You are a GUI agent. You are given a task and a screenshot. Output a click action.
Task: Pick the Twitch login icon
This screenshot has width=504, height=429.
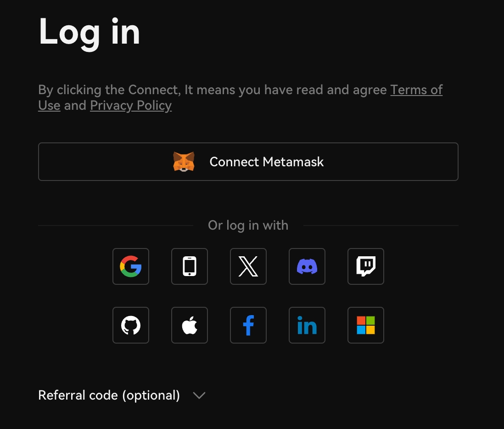366,266
